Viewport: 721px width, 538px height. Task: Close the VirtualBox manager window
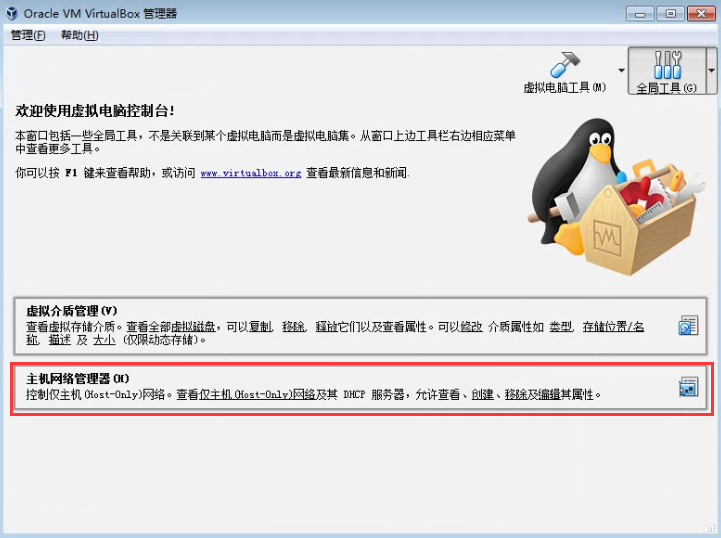(701, 14)
